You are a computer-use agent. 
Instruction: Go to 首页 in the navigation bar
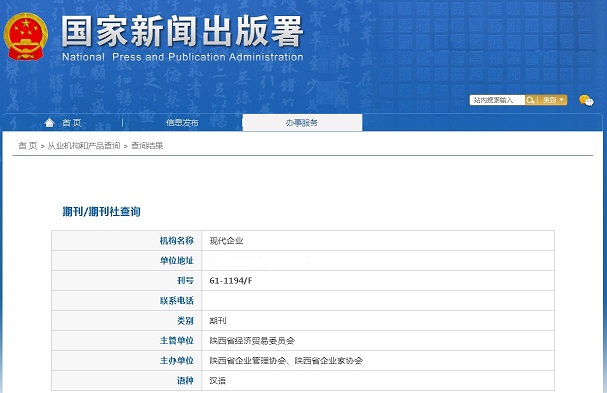tap(72, 123)
